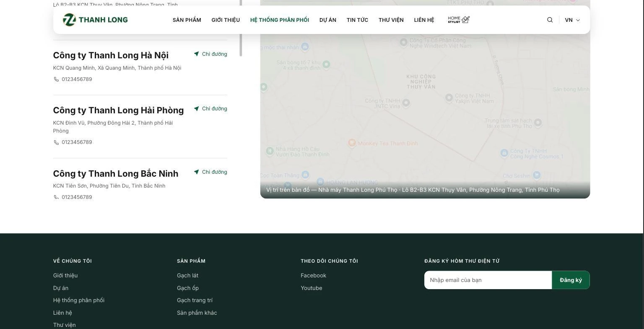Screen dimensions: 644x329
Task: Open the Gạch trang trí footer link
Action: [195, 300]
